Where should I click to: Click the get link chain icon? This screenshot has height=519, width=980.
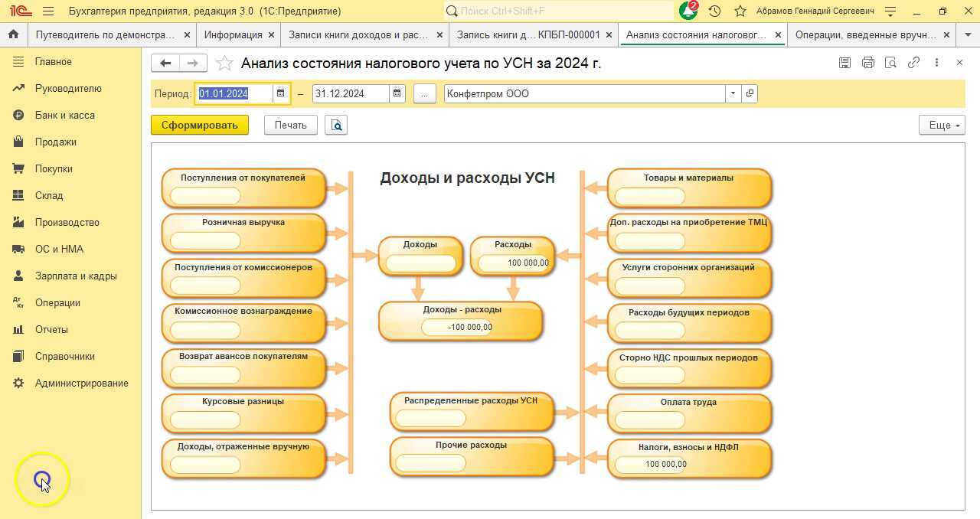(x=913, y=63)
